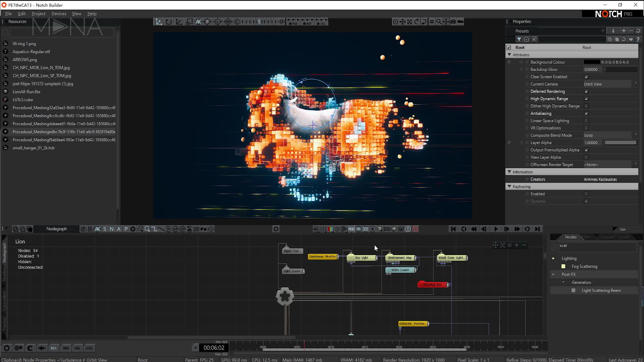644x362 pixels.
Task: Click the AK auto-key icon in the viewport toolbar
Action: click(x=198, y=22)
